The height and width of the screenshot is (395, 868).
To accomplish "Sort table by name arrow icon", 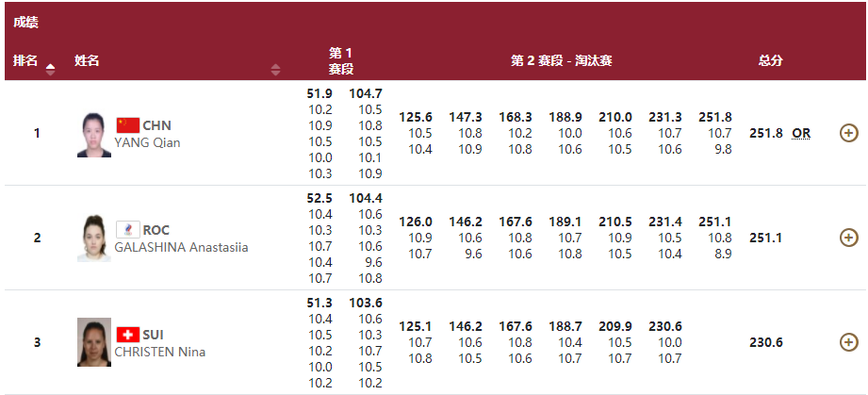I will point(275,69).
